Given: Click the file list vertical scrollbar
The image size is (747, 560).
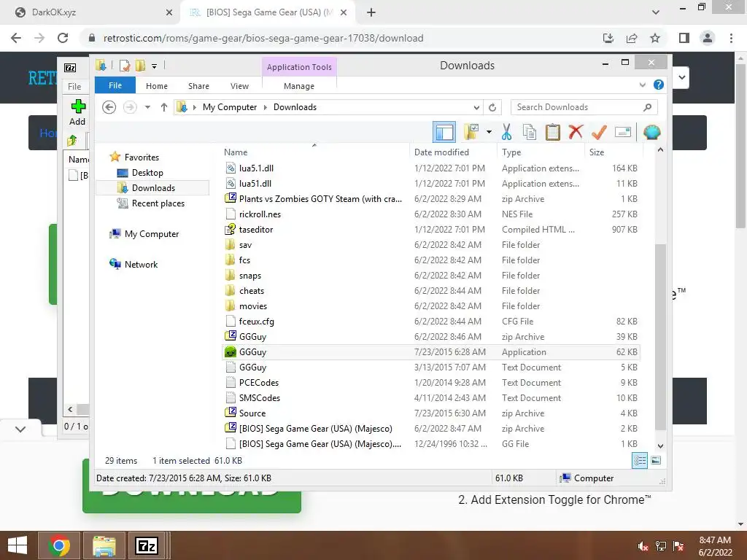Looking at the screenshot, I should [660, 337].
